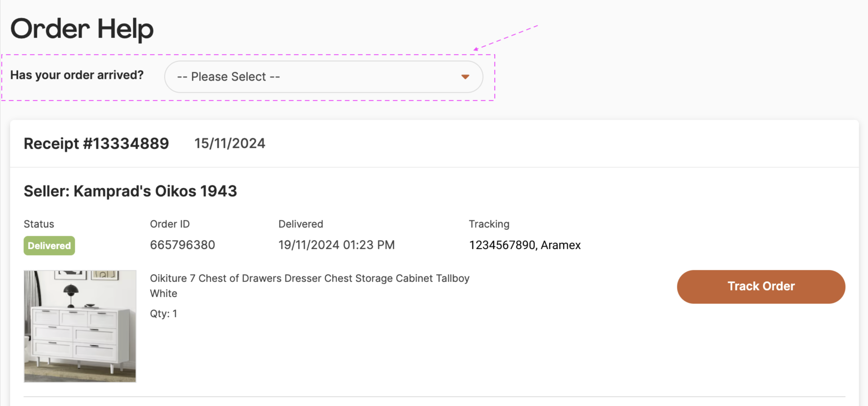Click the White colour variant text
This screenshot has height=406, width=868.
point(163,293)
